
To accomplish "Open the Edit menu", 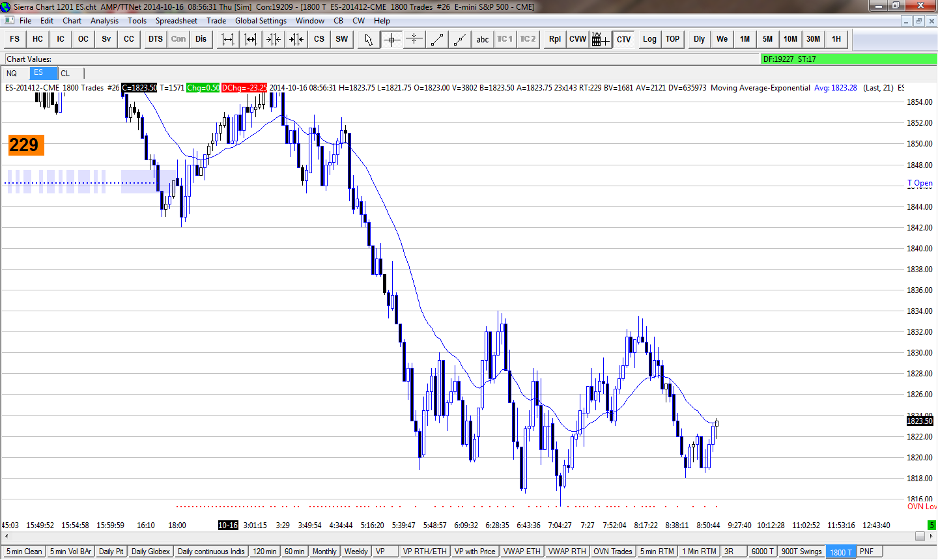I will pos(47,21).
